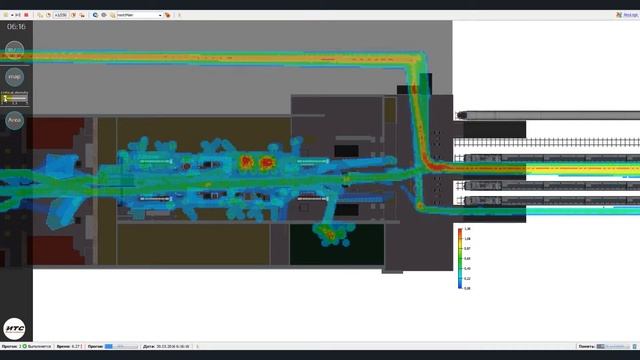Click the date field in the status bar
Viewport: 640px width, 360px height.
click(166, 346)
